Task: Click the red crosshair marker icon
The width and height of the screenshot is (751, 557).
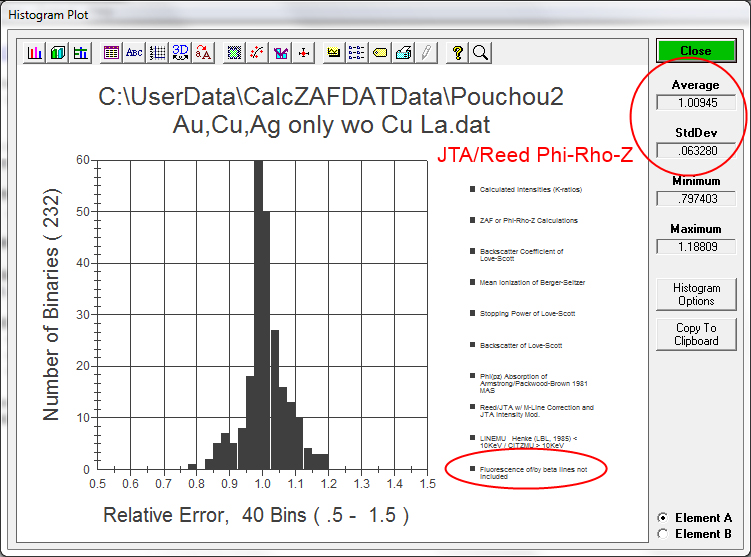Action: [x=304, y=52]
